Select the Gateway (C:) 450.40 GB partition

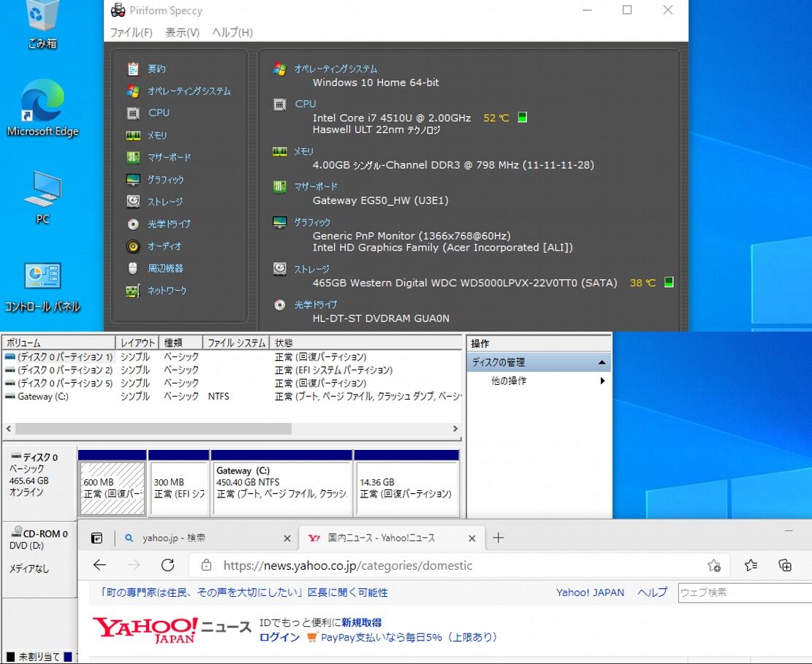click(282, 488)
